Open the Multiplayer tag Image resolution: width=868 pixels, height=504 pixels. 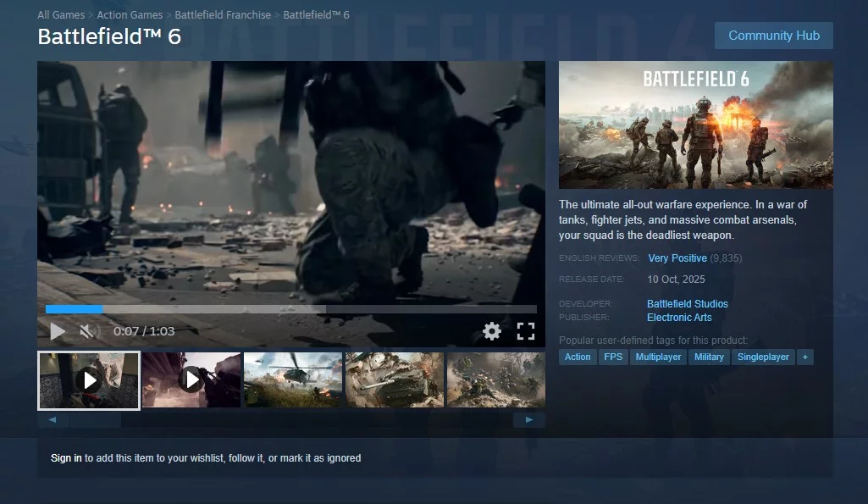658,357
